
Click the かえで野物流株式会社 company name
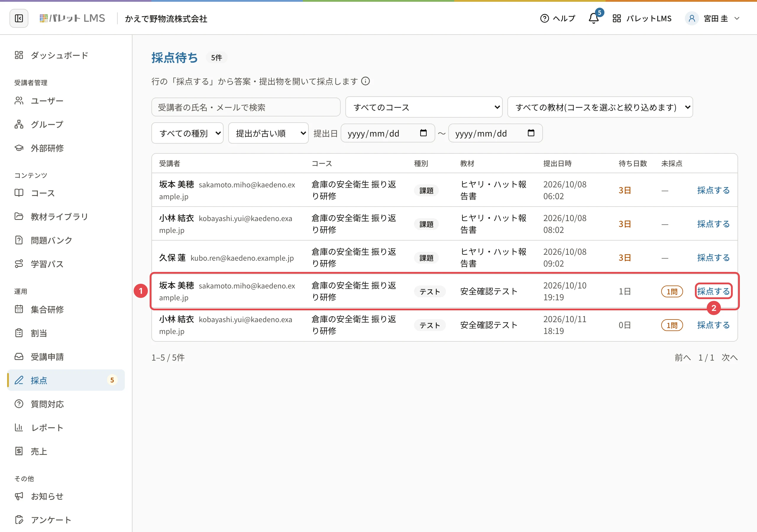(166, 18)
